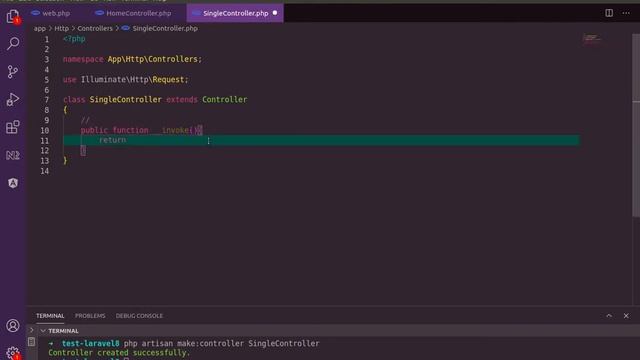640x360 pixels.
Task: Switch to the HomeController.php tab
Action: (x=134, y=13)
